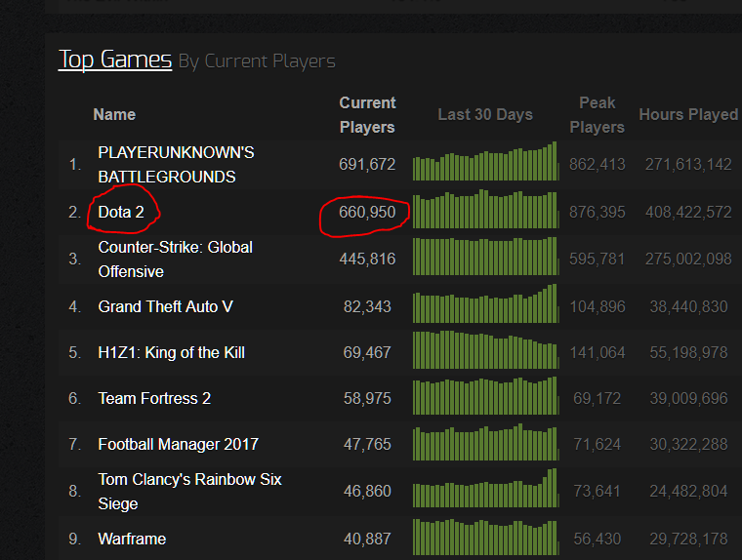
Task: Click the hours played value 55,198,978
Action: click(x=688, y=352)
